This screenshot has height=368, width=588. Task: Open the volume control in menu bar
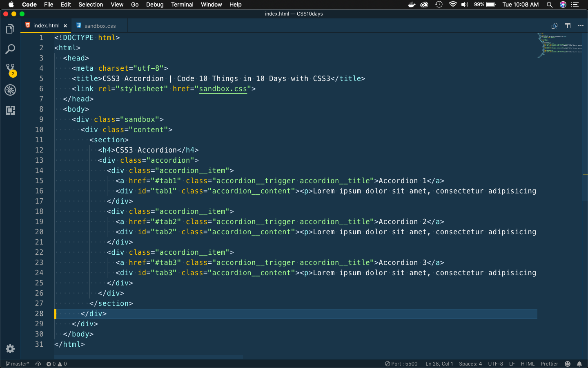pos(465,4)
